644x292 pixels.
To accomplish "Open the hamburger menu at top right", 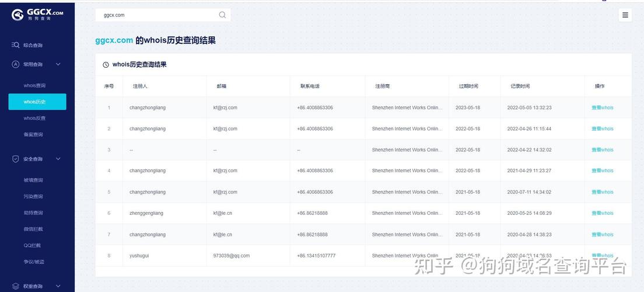I will (625, 15).
